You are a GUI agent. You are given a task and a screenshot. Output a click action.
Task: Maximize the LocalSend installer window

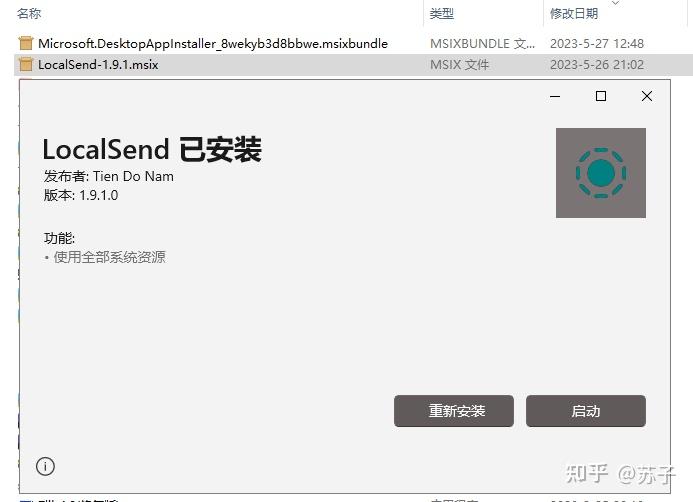[601, 96]
